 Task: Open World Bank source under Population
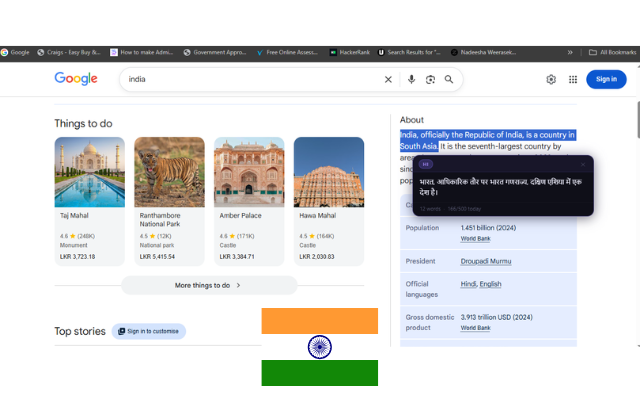click(476, 239)
